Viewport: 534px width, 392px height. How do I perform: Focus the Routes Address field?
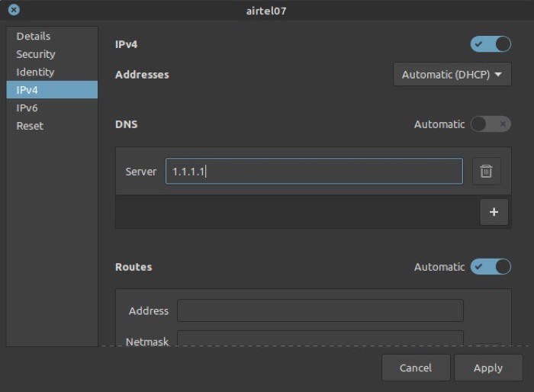click(x=320, y=310)
